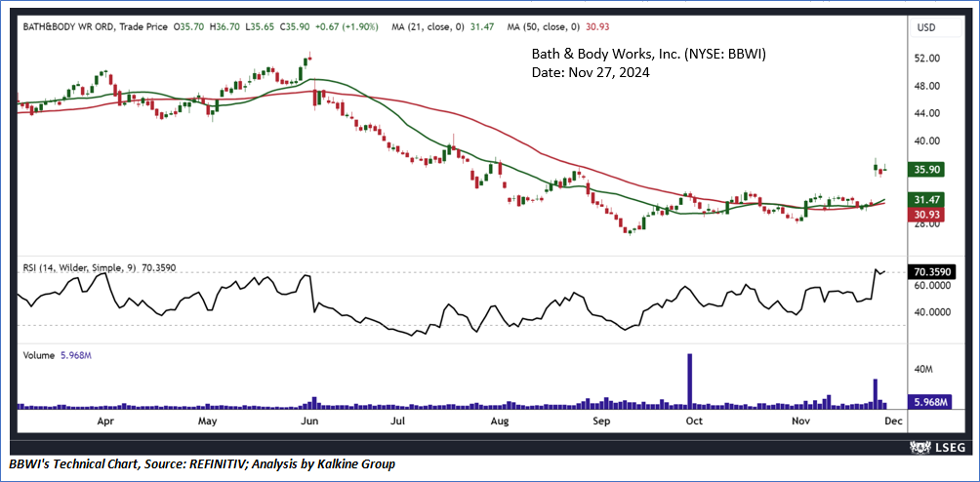Click the 40.00 price axis label
980x482 pixels.
tap(926, 141)
